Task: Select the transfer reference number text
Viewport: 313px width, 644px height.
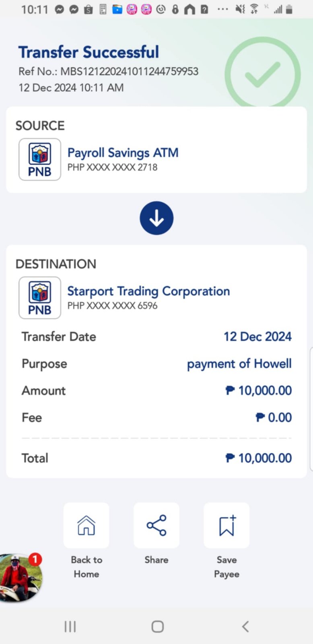Action: 129,72
